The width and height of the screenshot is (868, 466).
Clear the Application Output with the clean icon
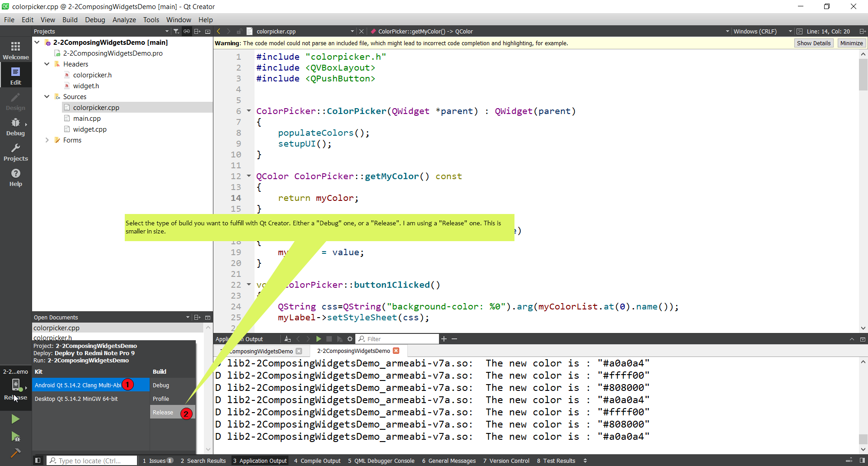[288, 338]
